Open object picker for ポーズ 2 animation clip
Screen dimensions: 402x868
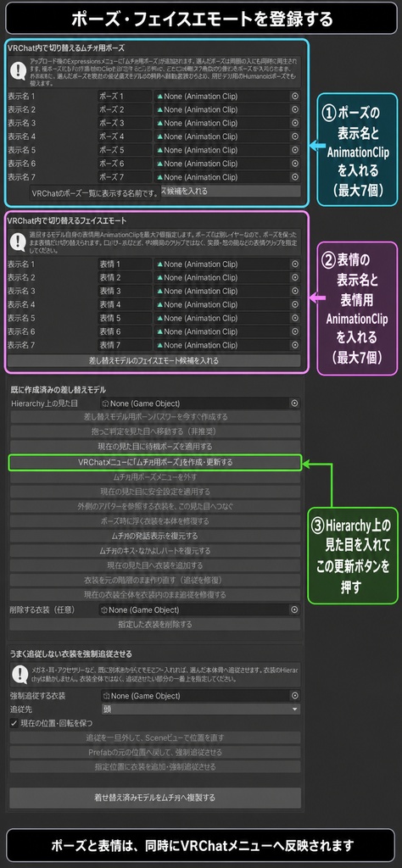tap(294, 109)
